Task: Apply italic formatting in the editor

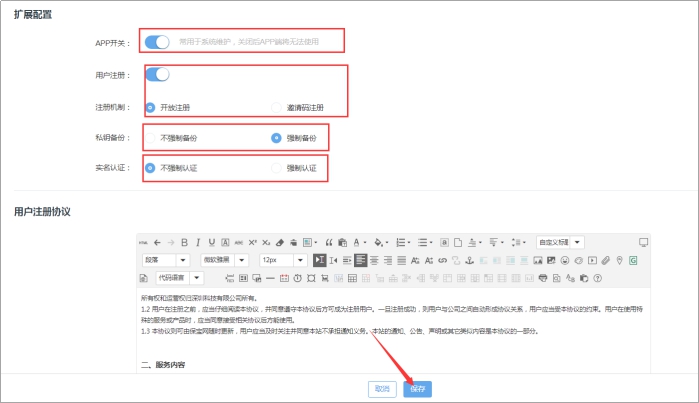Action: [198, 242]
